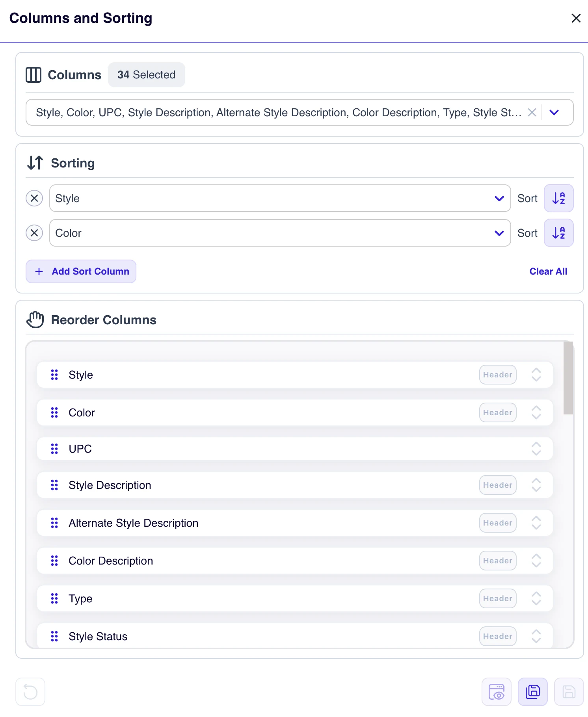Click the up/down arrows on Color Description row

(536, 561)
